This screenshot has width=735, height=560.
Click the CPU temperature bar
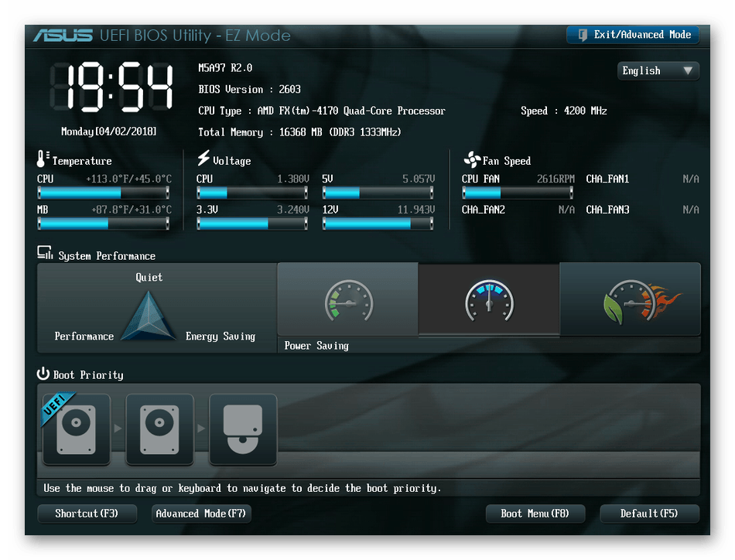[104, 193]
